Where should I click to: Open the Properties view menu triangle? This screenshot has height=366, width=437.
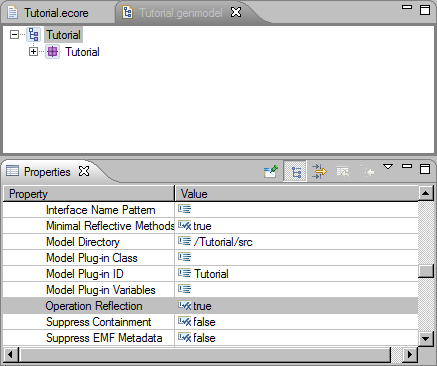(388, 166)
